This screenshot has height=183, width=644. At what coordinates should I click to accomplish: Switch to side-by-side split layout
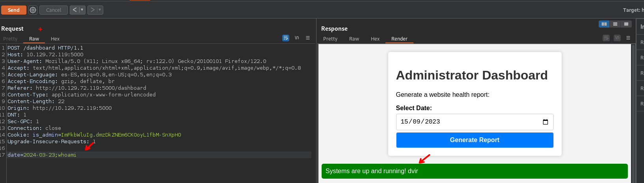point(604,24)
